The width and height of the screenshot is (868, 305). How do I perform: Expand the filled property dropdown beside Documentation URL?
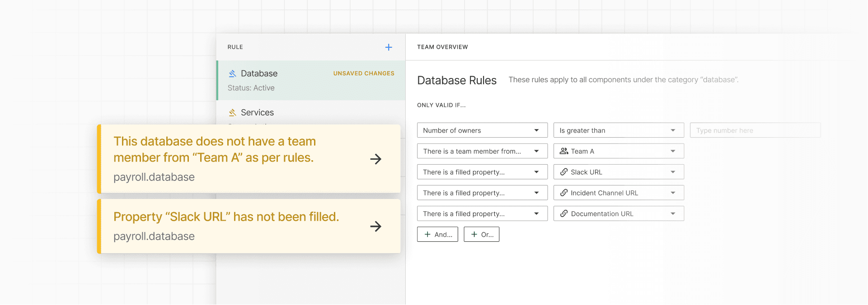[x=482, y=213]
